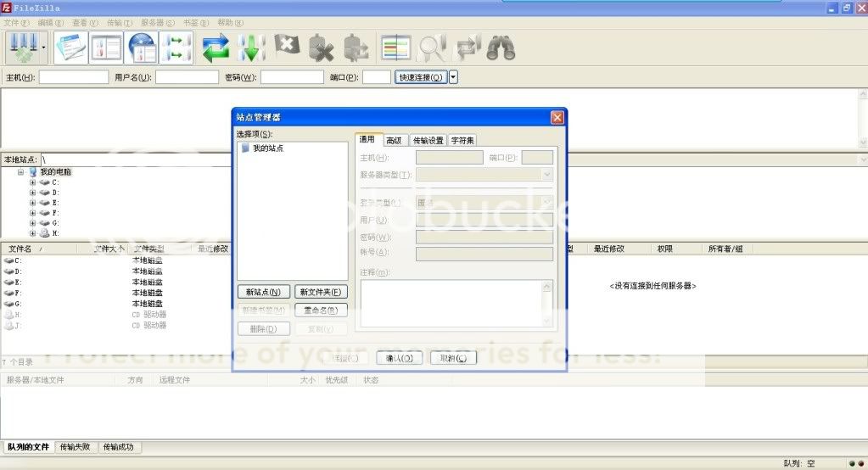Click the quickconnect 端口(P) input field
The width and height of the screenshot is (868, 470).
tap(377, 77)
